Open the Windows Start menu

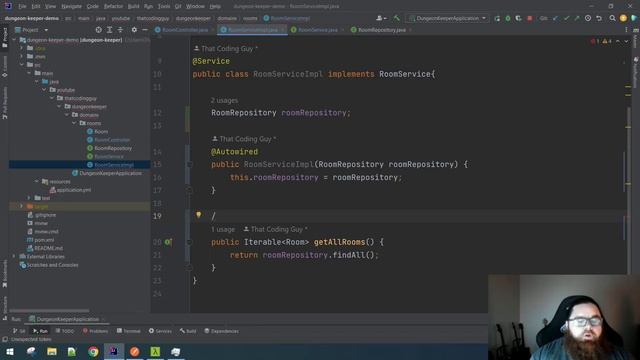pos(10,351)
